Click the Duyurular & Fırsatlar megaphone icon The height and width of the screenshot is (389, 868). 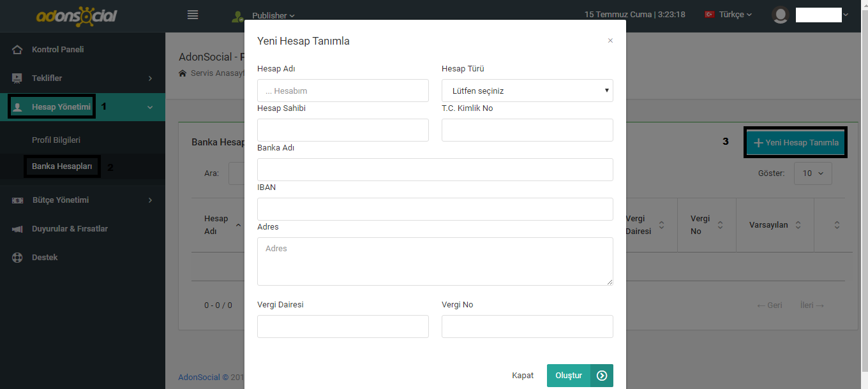coord(17,229)
